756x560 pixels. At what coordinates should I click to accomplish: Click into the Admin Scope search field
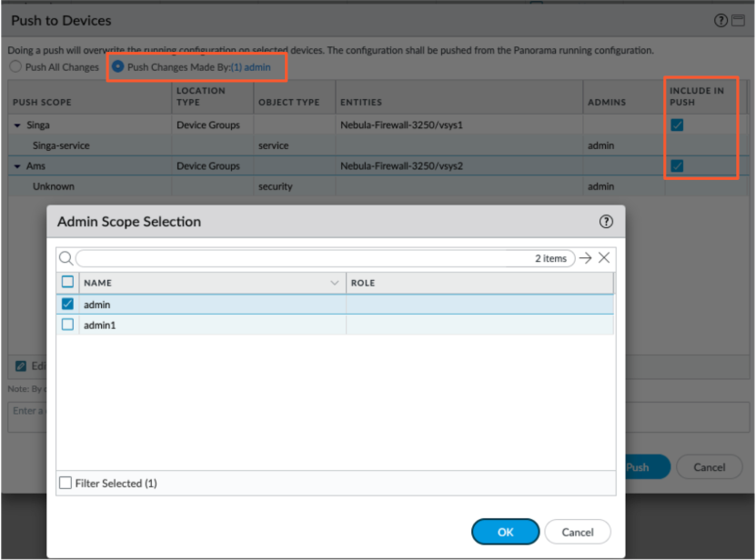(x=300, y=258)
